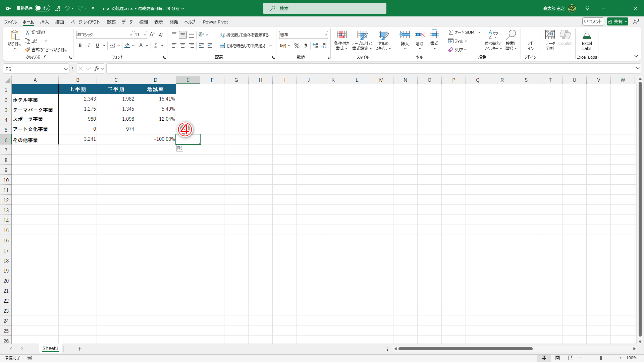
Task: Expand the Name Box dropdown arrow
Action: pos(66,69)
